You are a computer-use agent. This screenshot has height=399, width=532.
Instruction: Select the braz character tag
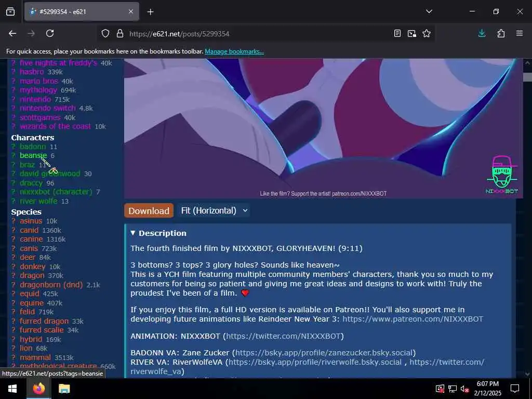click(x=27, y=165)
